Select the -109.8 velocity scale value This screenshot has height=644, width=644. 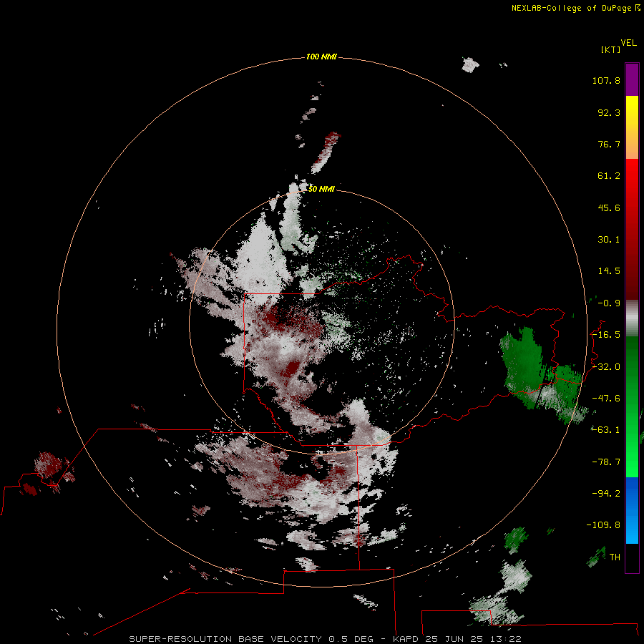click(x=603, y=525)
